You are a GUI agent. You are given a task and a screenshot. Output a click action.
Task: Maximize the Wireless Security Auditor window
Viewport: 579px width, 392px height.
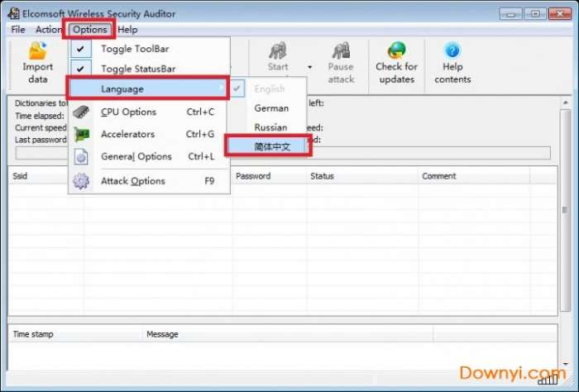click(x=535, y=14)
